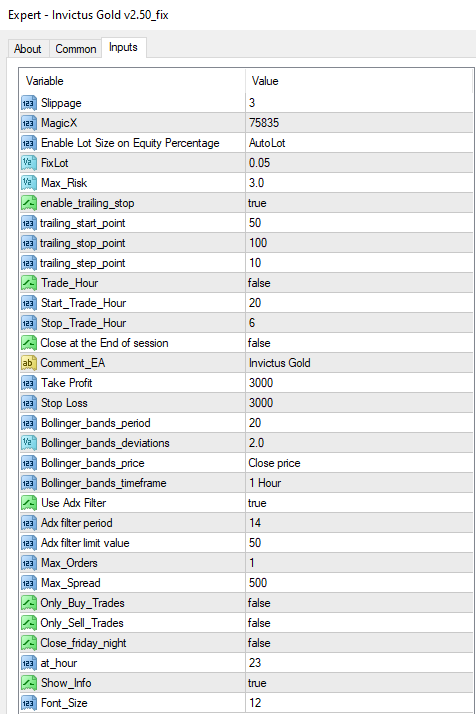Click the integer icon beside Slippage

29,103
